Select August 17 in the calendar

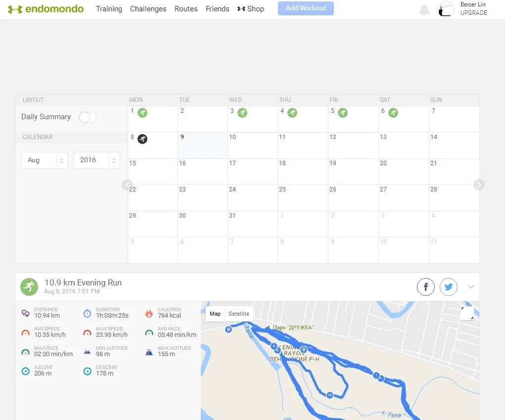(252, 172)
